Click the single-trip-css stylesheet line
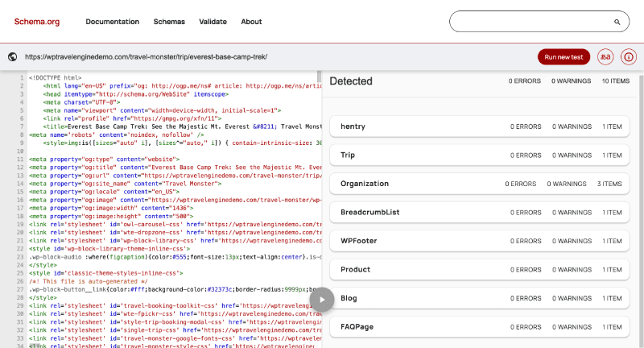Viewport: 644px width, 348px height. [x=175, y=330]
